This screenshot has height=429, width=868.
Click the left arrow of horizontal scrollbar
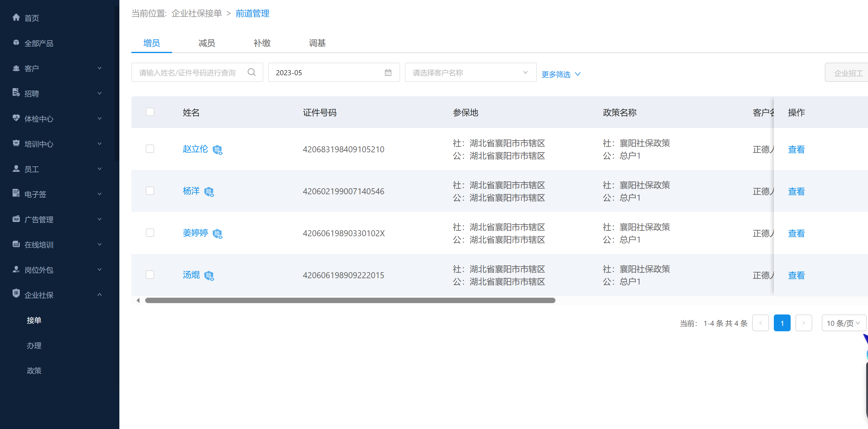[138, 300]
